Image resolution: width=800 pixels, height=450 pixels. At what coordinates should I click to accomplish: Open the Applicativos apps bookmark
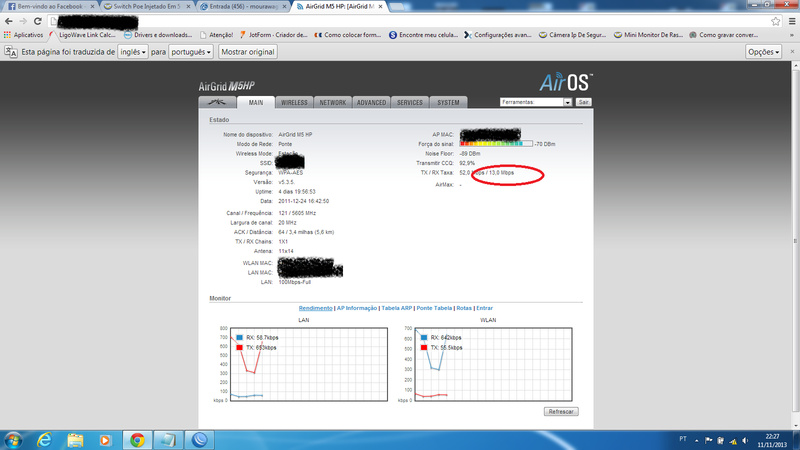tap(23, 35)
